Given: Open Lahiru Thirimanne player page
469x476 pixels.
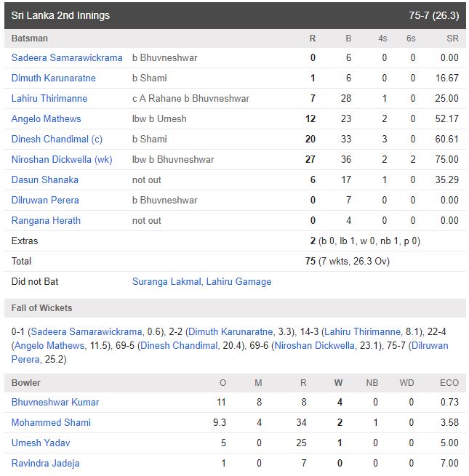Looking at the screenshot, I should [49, 98].
